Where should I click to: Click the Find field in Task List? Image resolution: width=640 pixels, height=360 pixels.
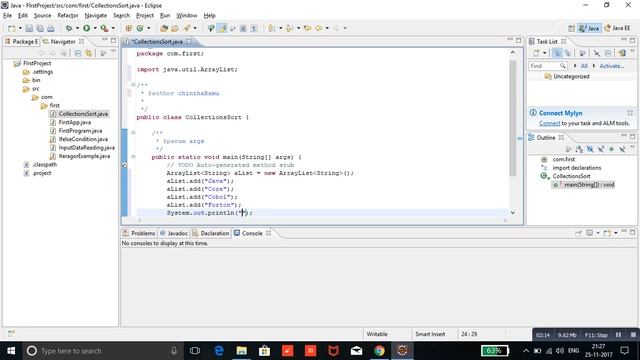(x=548, y=66)
